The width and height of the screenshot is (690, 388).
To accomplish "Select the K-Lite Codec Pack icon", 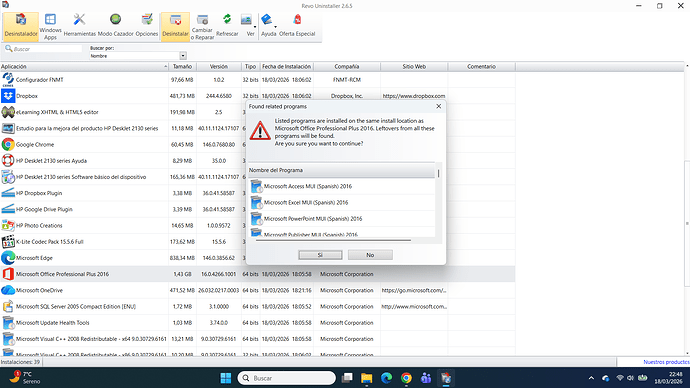I will pyautogui.click(x=8, y=242).
